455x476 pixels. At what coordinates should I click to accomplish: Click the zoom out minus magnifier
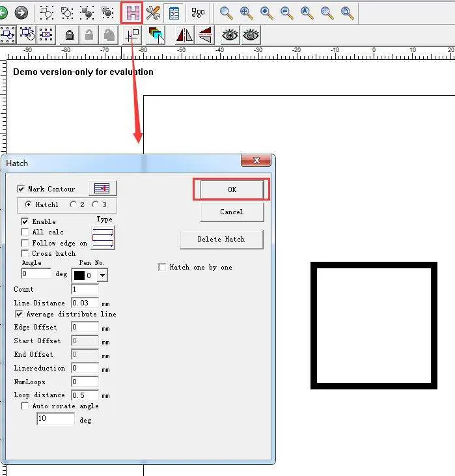[x=287, y=13]
